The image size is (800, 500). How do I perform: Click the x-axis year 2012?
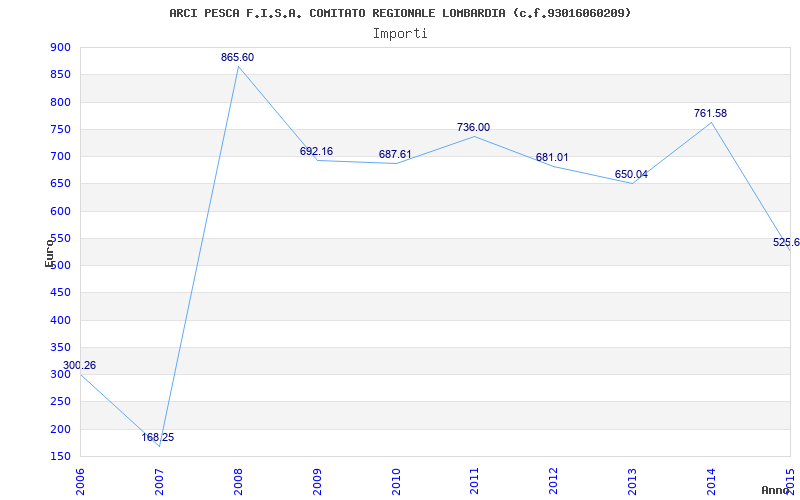[553, 482]
